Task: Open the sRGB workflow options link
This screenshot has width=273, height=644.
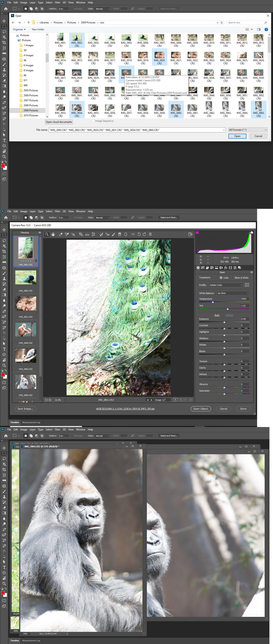Action: coord(125,409)
